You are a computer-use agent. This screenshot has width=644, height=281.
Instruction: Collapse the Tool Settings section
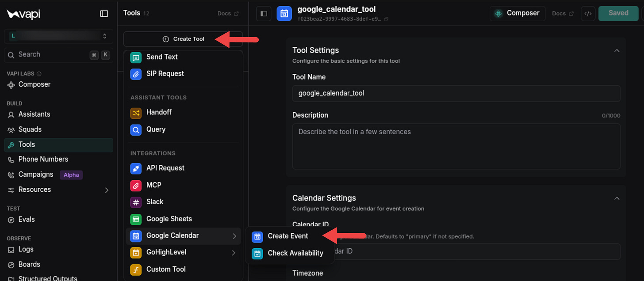point(617,51)
